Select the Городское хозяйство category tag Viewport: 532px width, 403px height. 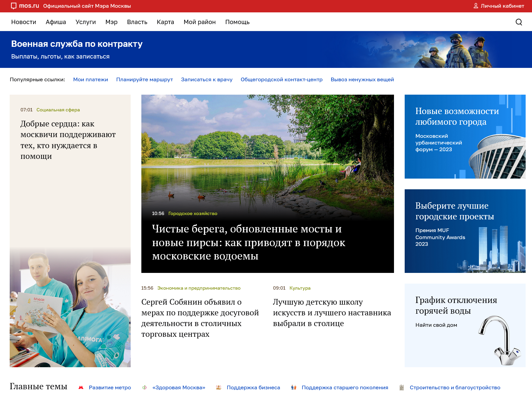coord(193,213)
